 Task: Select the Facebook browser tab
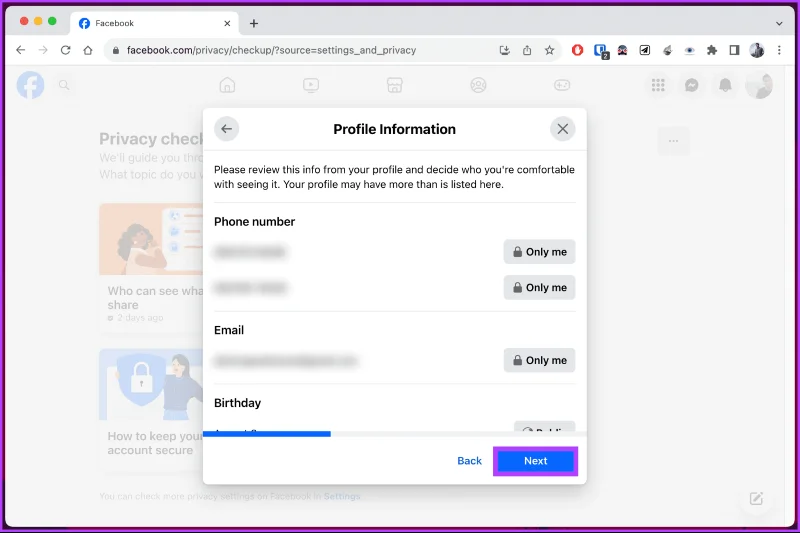(155, 23)
